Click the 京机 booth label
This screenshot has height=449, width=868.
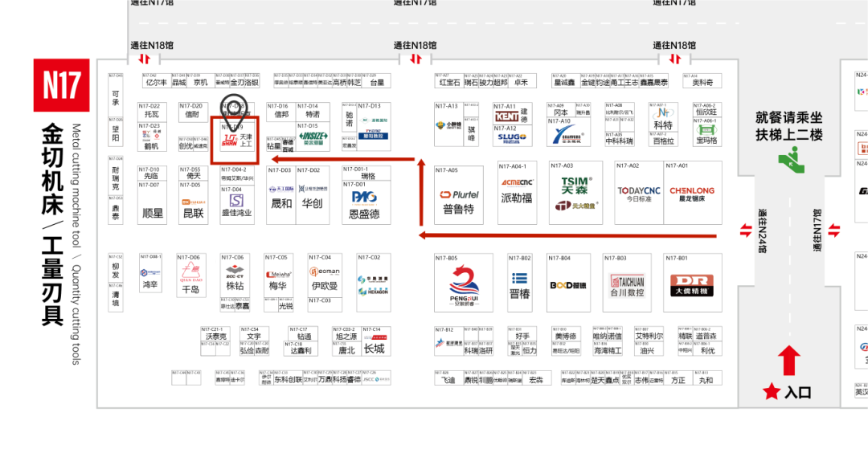point(200,83)
